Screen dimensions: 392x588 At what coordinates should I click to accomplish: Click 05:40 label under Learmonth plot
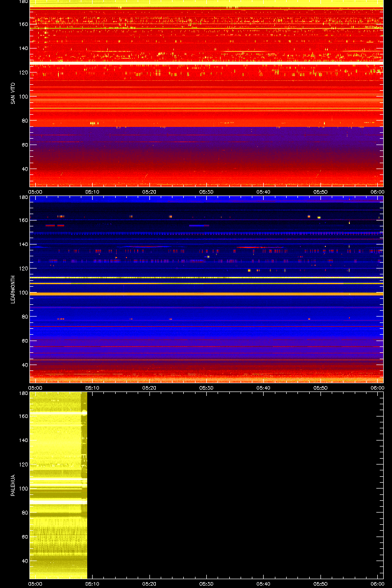click(x=264, y=388)
